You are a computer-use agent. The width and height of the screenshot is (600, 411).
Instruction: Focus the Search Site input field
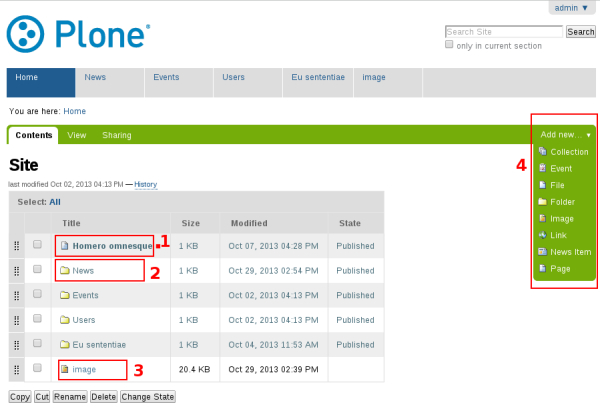[x=504, y=32]
